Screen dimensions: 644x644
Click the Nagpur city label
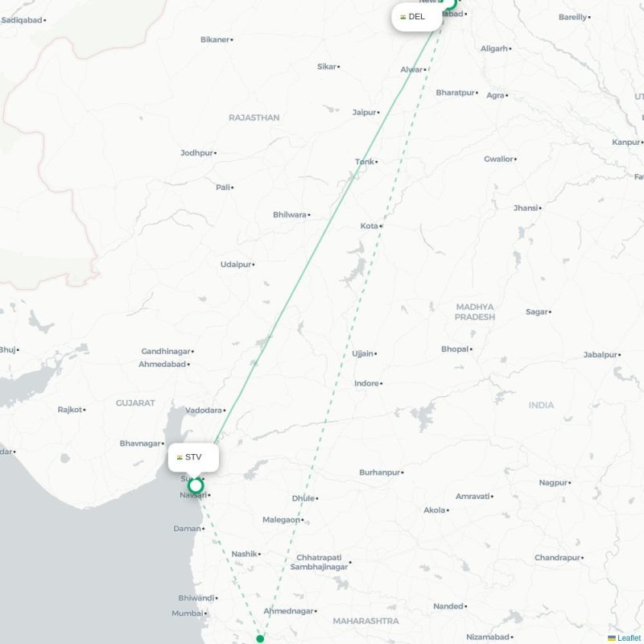pos(553,482)
